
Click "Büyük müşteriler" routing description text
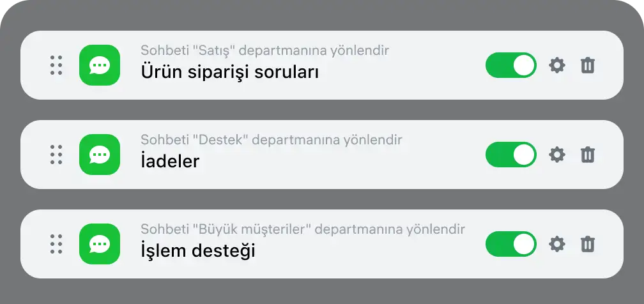pyautogui.click(x=302, y=229)
